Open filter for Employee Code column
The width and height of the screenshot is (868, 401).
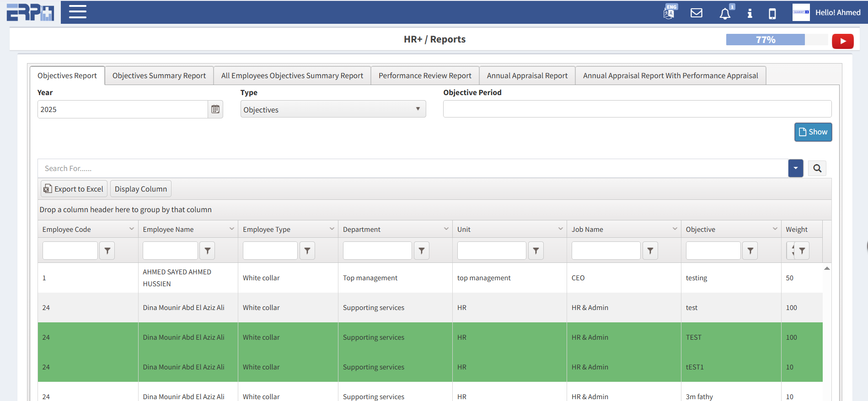[107, 251]
